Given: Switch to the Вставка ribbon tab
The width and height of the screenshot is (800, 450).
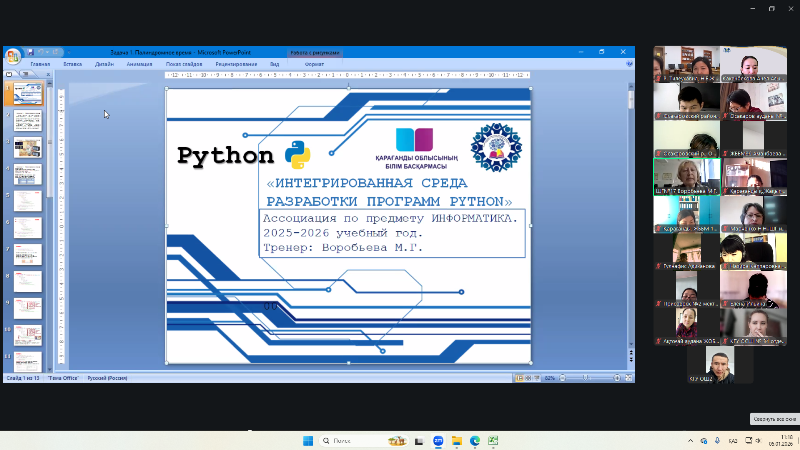Looking at the screenshot, I should 73,63.
